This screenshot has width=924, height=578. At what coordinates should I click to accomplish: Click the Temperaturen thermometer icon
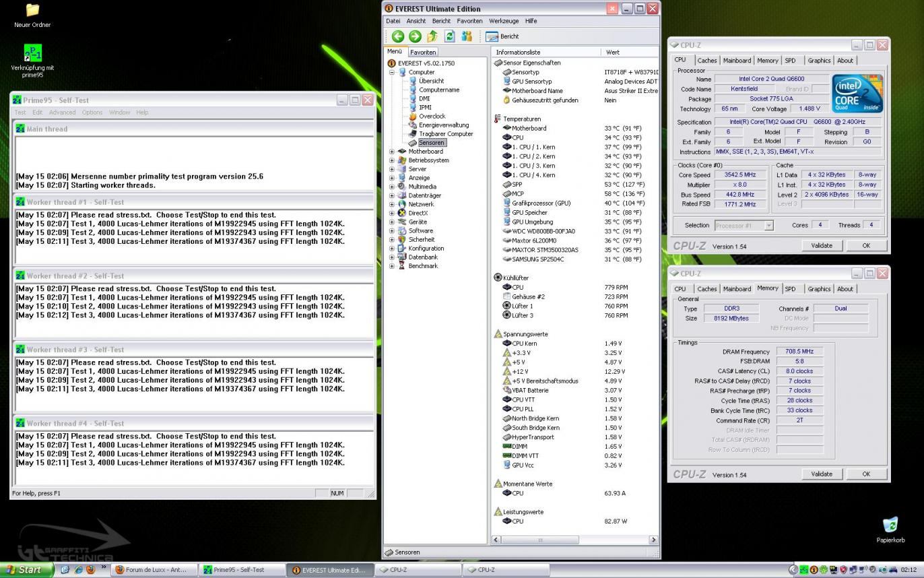tap(498, 119)
